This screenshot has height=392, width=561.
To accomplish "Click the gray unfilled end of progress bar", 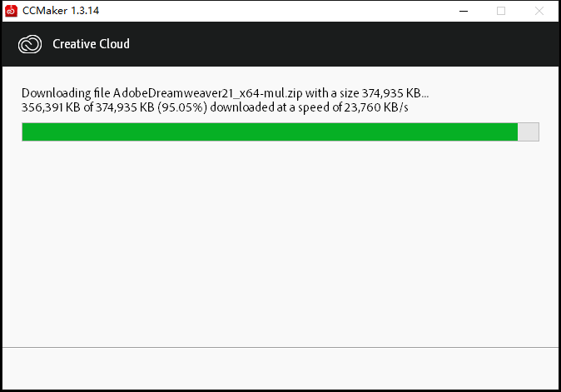I will coord(529,131).
